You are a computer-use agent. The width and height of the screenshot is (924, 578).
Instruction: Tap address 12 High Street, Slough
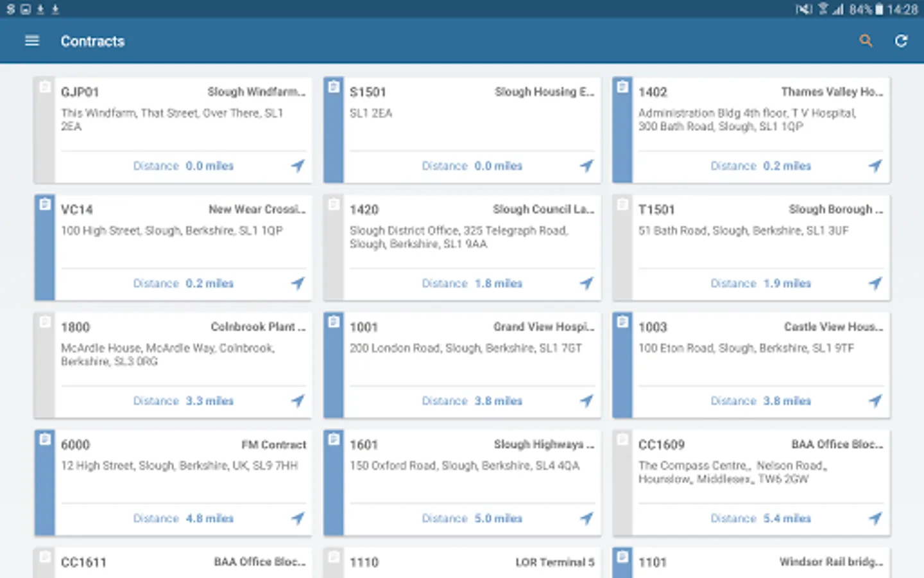pos(179,466)
